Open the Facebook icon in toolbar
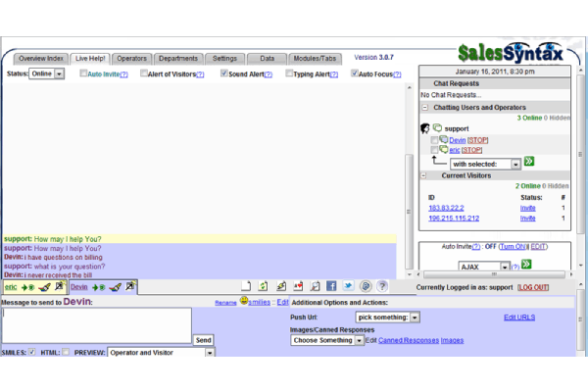Viewport: 588px width, 392px height. [331, 286]
